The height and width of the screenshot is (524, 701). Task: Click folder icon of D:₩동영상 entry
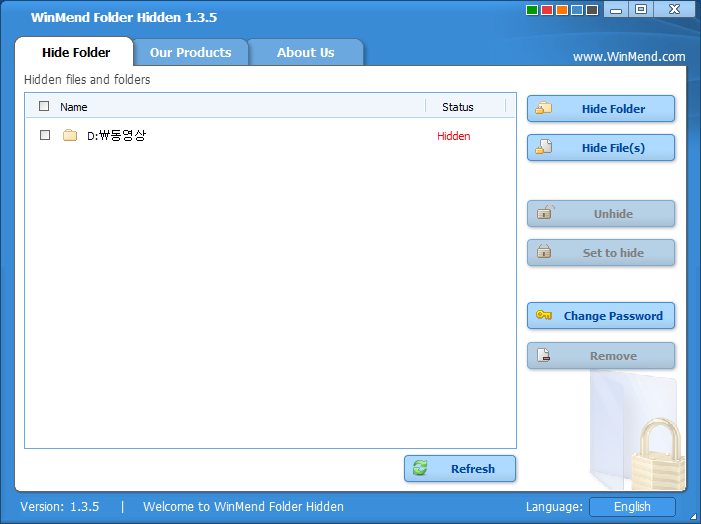coord(70,135)
